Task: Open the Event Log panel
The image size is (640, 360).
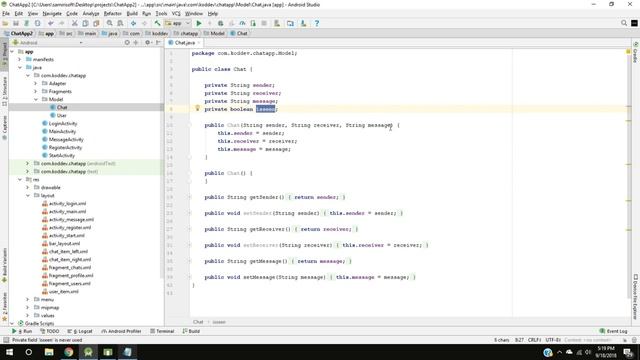Action: tap(613, 331)
